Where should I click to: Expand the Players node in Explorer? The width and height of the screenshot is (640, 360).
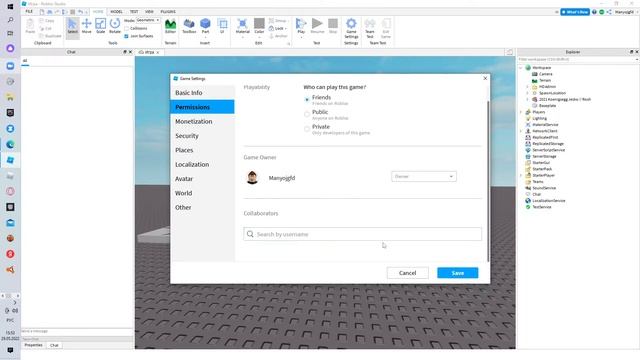pos(521,112)
